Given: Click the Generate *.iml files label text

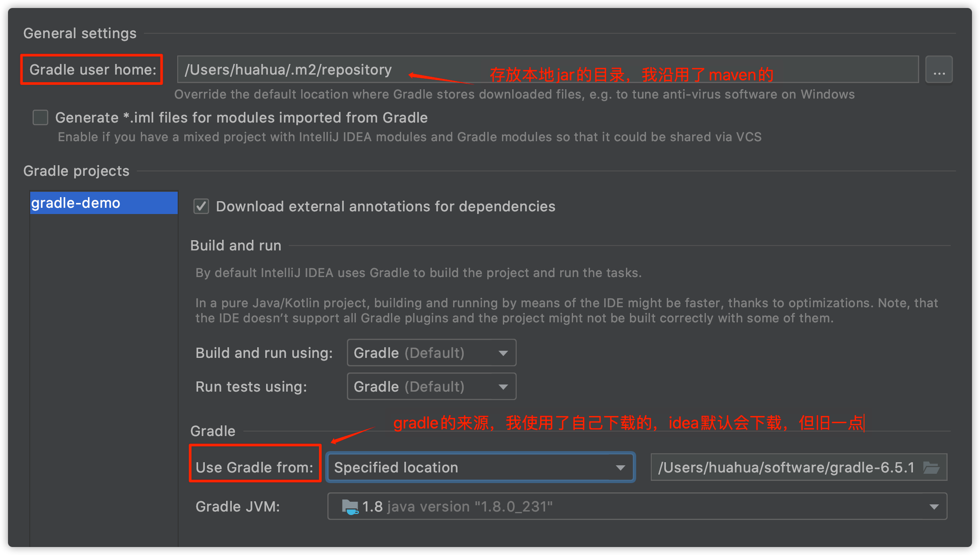Looking at the screenshot, I should (241, 118).
